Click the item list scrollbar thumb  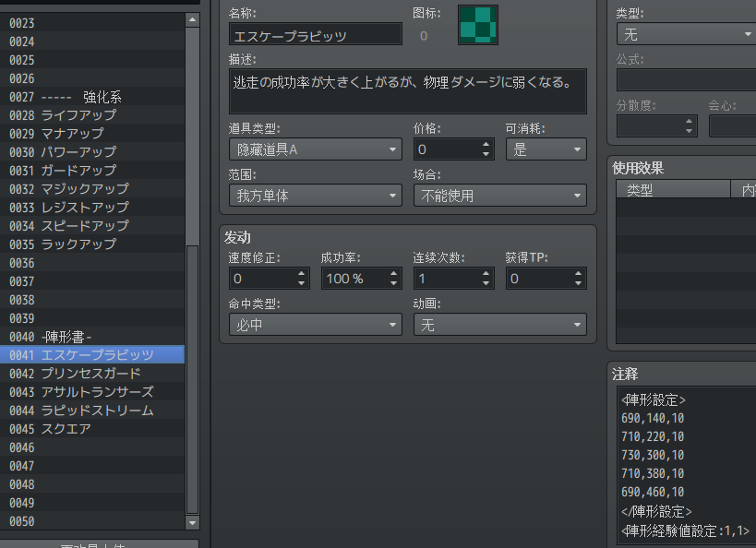(x=192, y=379)
